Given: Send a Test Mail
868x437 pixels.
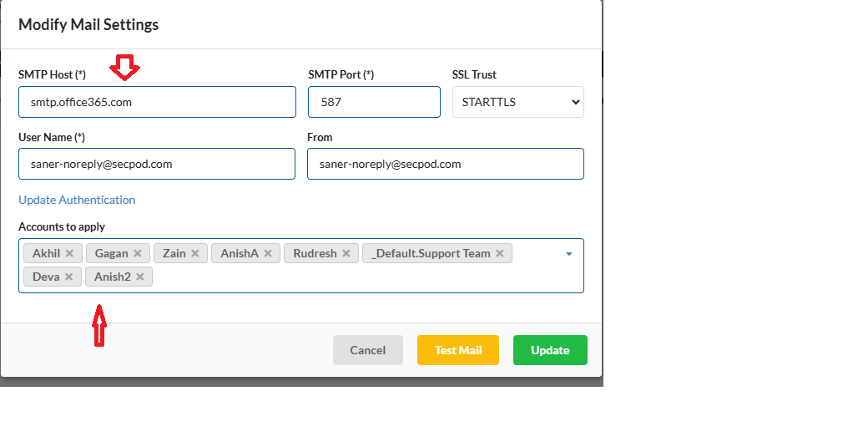Looking at the screenshot, I should tap(457, 350).
